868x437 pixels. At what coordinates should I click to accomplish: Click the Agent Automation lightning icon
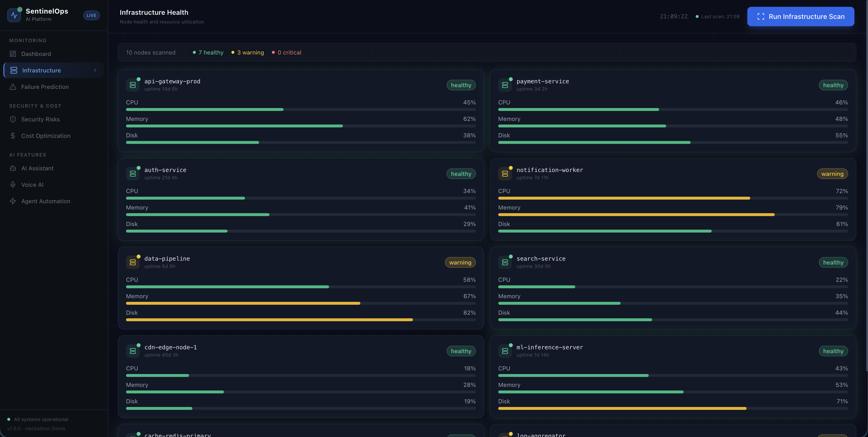(13, 201)
